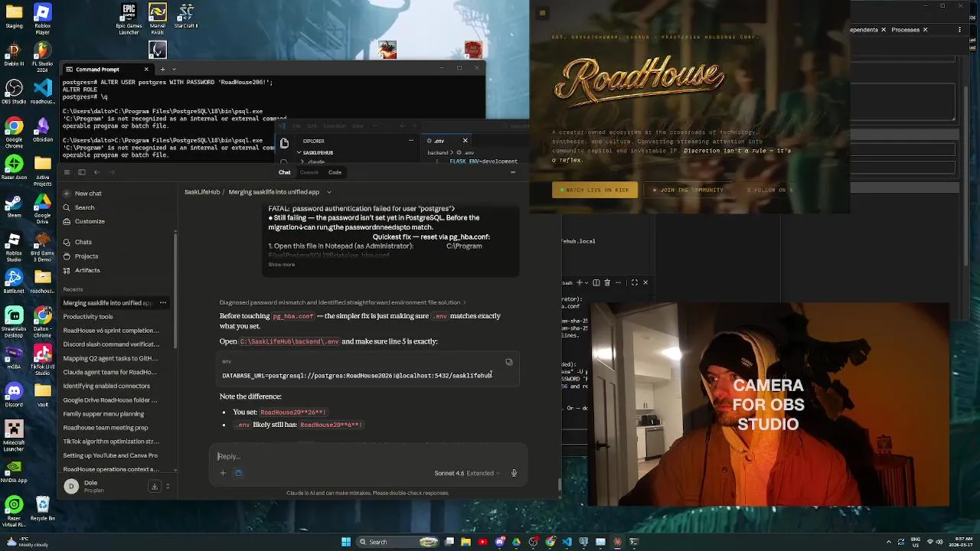Open 'Productivity tools' recent chat
Screen dimensions: 980x551
pyautogui.click(x=88, y=317)
